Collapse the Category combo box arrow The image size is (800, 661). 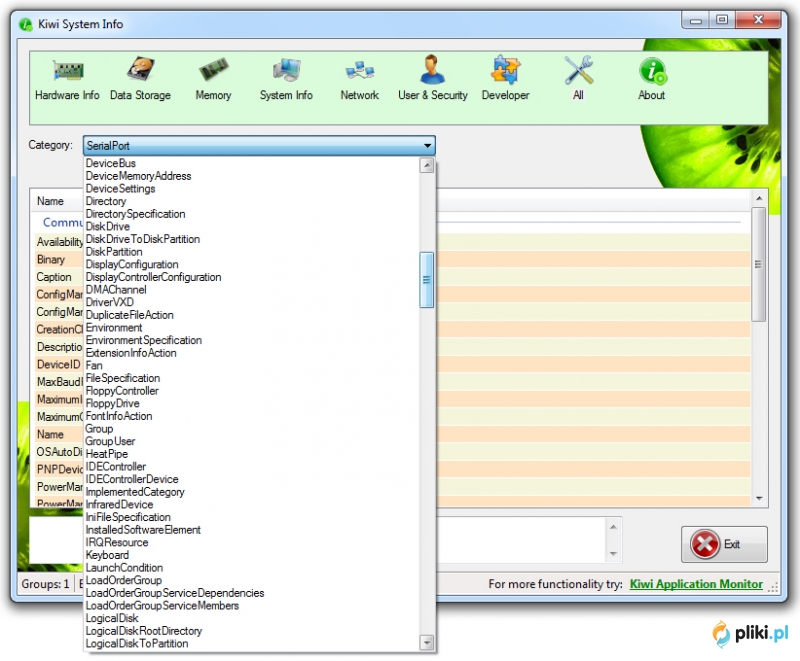[x=428, y=146]
